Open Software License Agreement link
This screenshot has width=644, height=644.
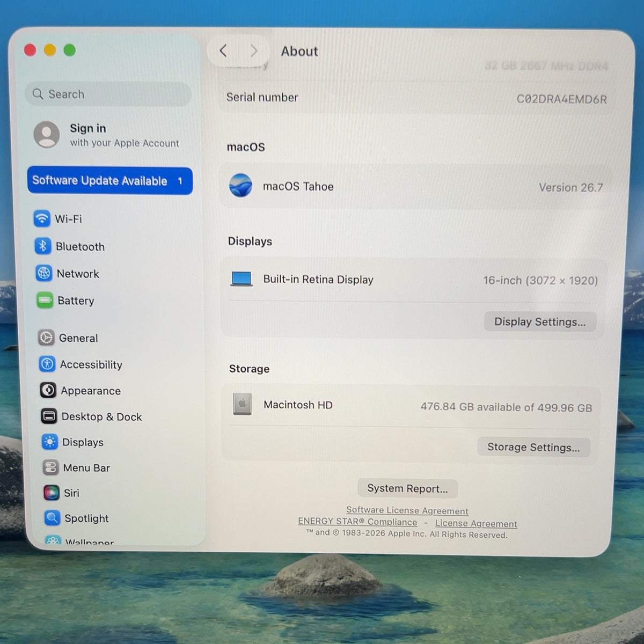pos(407,510)
